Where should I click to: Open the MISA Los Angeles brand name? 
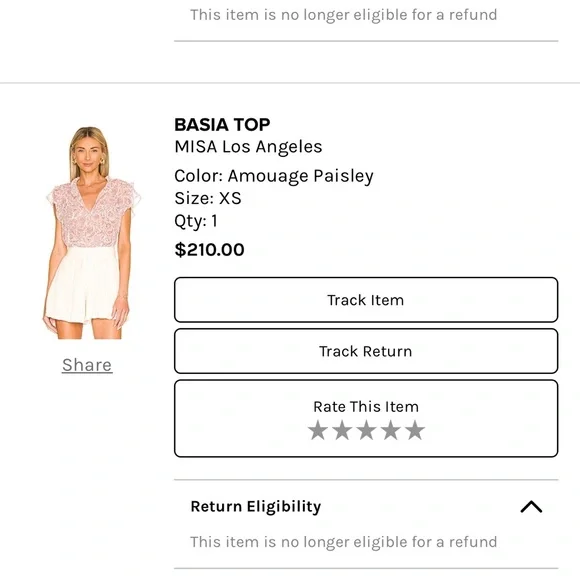pyautogui.click(x=248, y=146)
